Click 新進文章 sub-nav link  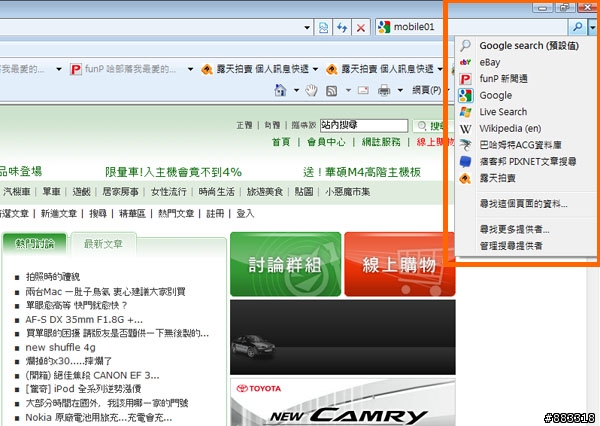(x=59, y=214)
